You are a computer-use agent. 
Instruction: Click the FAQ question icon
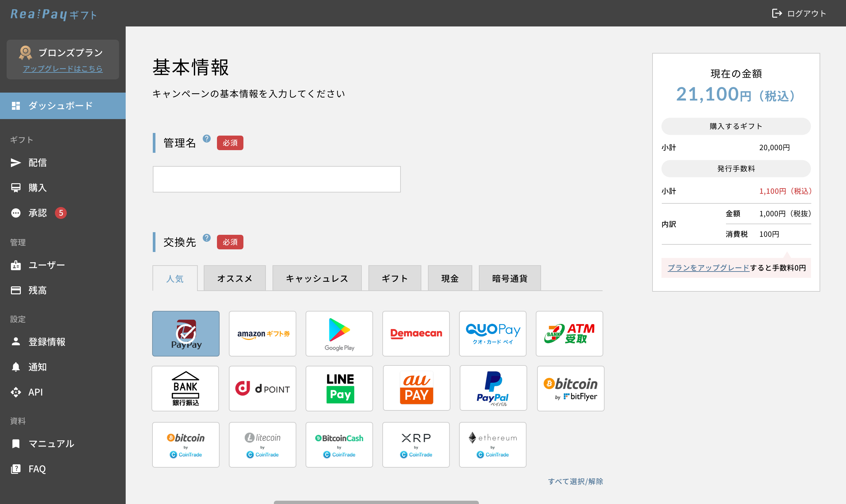16,469
